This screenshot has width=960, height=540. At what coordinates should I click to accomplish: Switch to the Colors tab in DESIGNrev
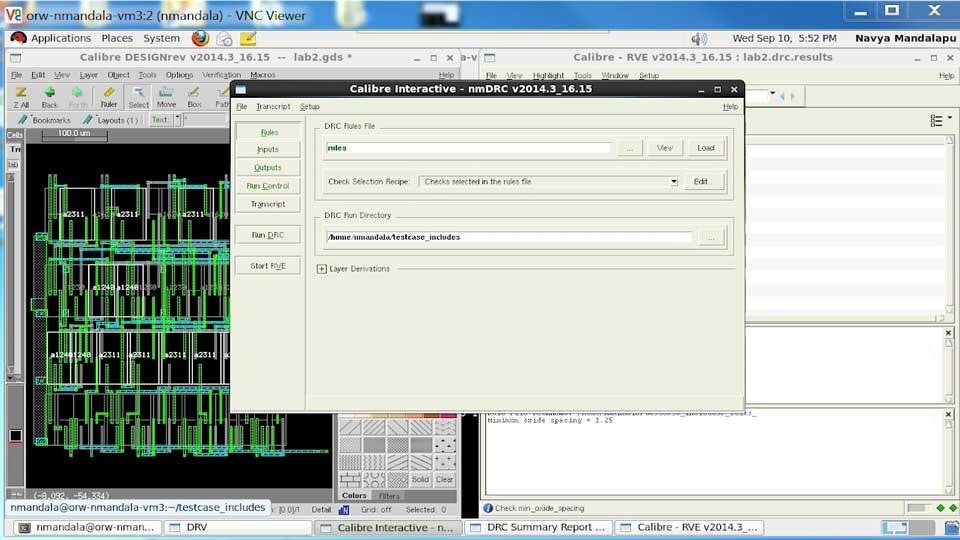click(x=354, y=496)
